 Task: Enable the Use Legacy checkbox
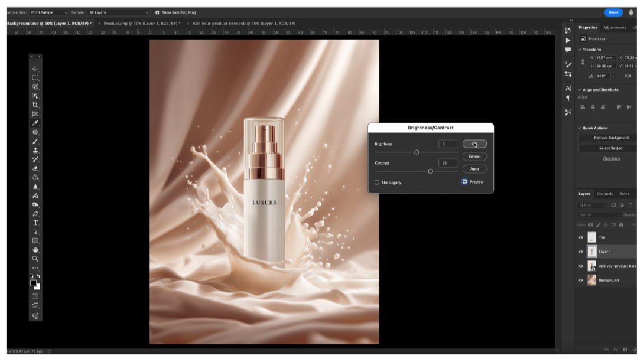(376, 182)
